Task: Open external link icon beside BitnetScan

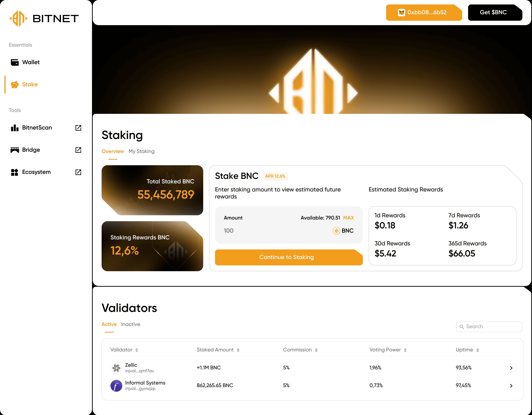Action: (78, 128)
